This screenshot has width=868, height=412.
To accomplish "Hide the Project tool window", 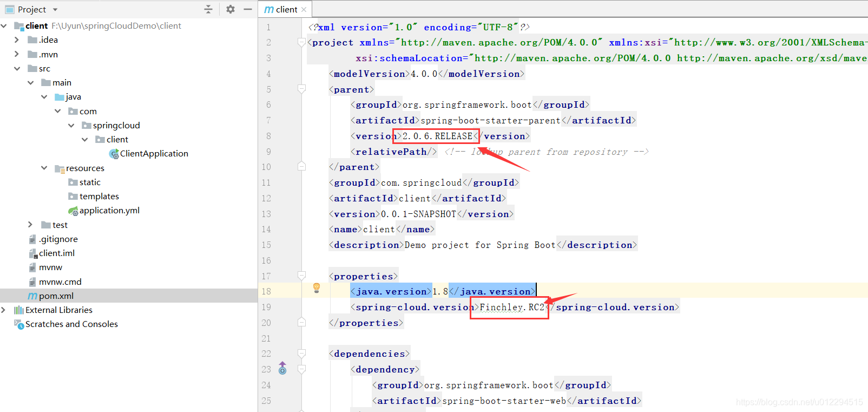I will pyautogui.click(x=248, y=9).
